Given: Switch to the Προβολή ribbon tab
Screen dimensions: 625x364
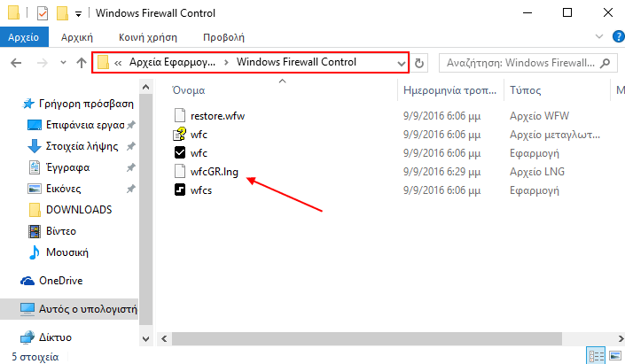Looking at the screenshot, I should 223,37.
